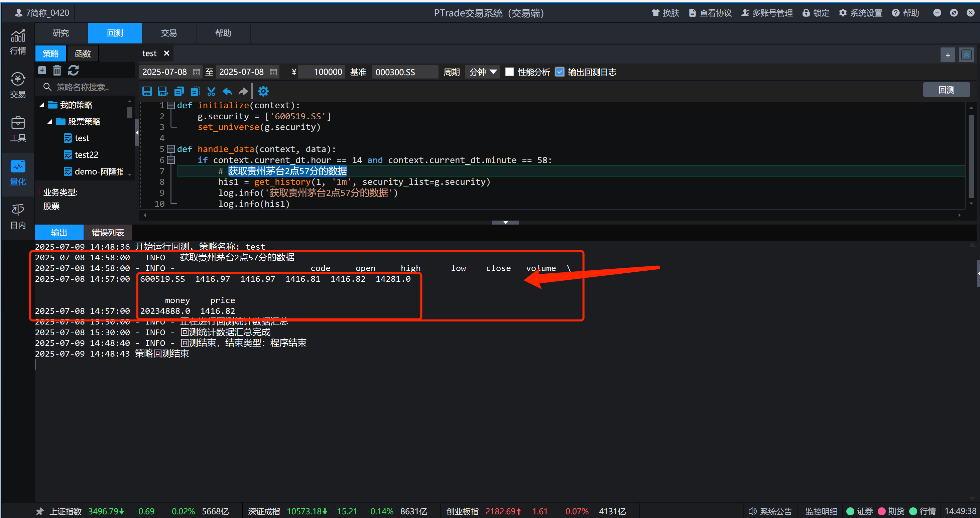
Task: Open 系统设置 in title bar
Action: 861,13
